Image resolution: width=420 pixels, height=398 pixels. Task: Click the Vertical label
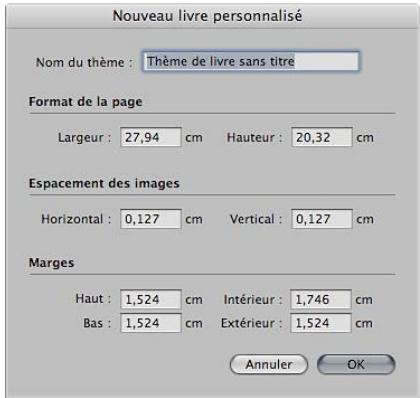pyautogui.click(x=256, y=219)
